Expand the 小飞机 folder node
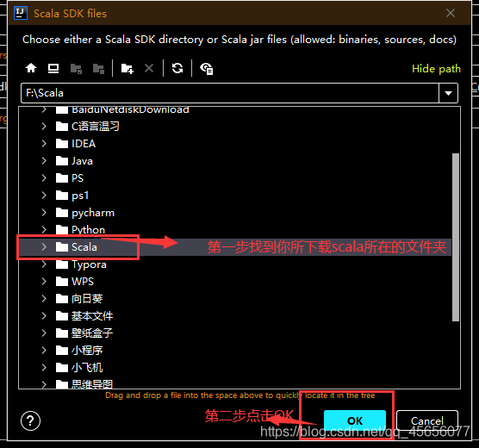The width and height of the screenshot is (479, 448). click(44, 367)
